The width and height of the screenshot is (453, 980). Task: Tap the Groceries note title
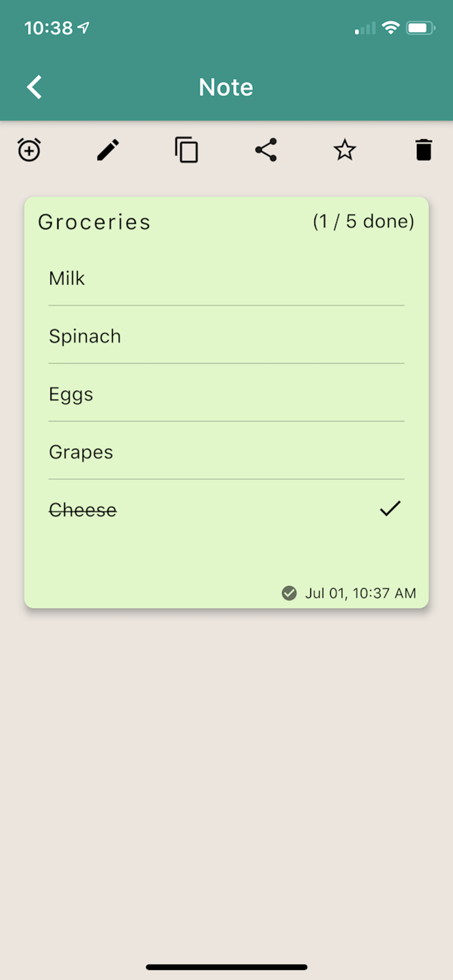pos(94,222)
